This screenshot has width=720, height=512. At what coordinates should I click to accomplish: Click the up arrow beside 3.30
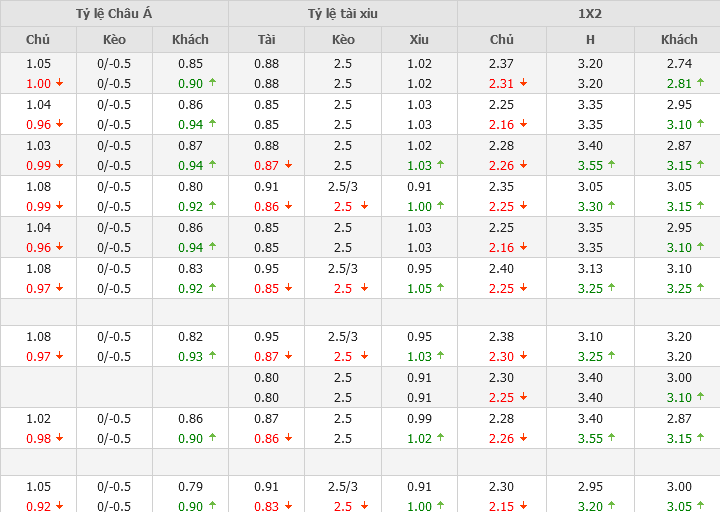[611, 207]
